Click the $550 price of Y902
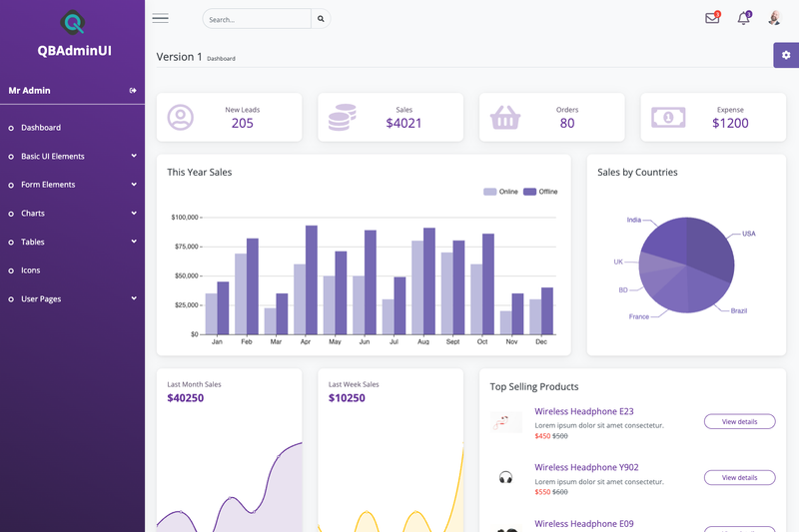This screenshot has height=532, width=799. 542,492
